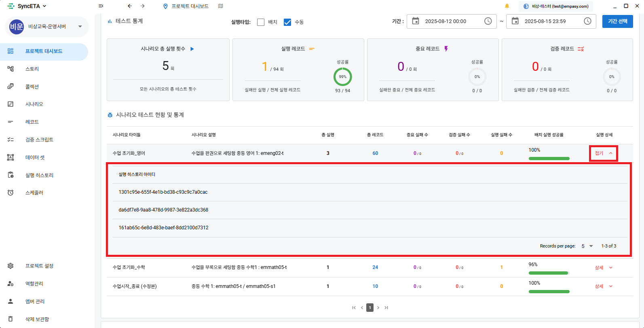The image size is (644, 328).
Task: Expand 상세 for 수업 초기화_수학 row
Action: (x=604, y=268)
